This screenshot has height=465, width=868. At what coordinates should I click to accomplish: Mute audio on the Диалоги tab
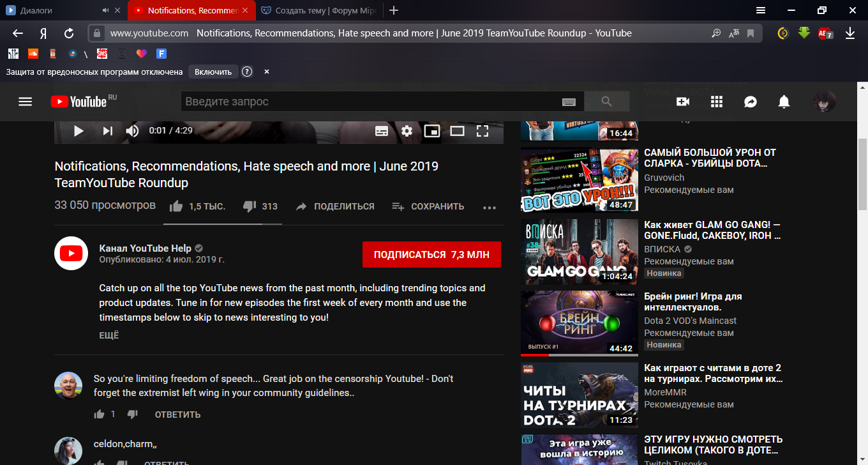(x=105, y=11)
